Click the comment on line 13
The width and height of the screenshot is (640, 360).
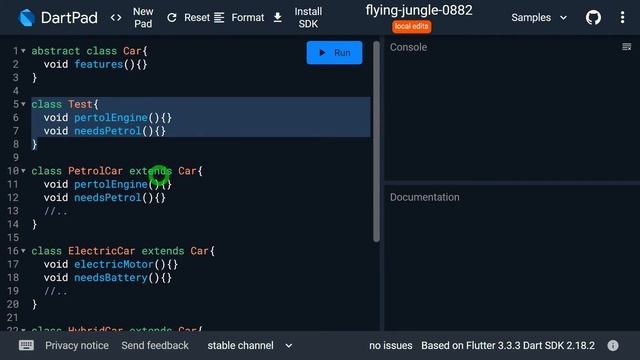56,211
